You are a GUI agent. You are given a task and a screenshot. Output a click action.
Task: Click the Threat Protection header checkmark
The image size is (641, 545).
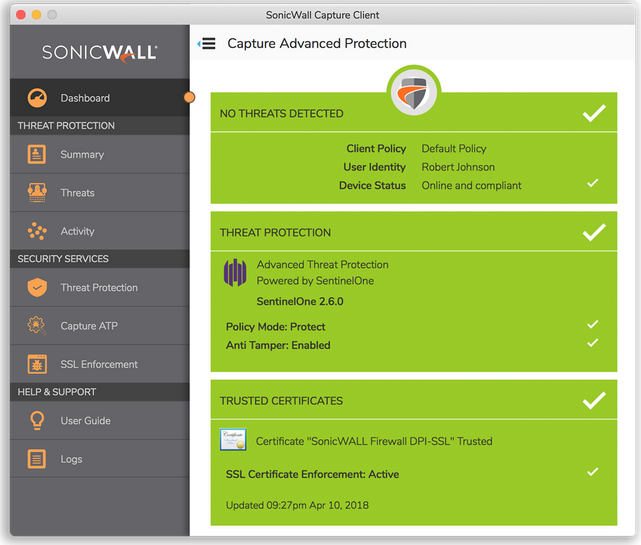[x=594, y=232]
